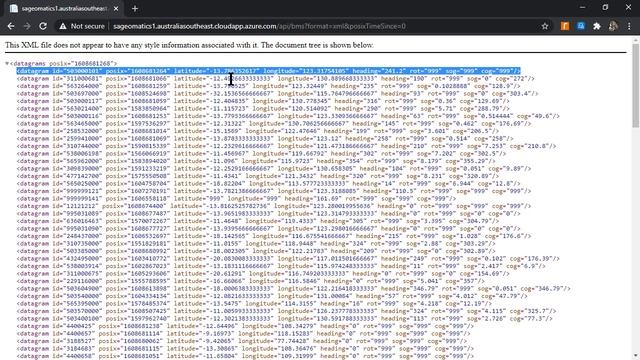Viewport: 640px width, 360px height.
Task: Click the datagram row id="3184683"
Action: (245, 349)
